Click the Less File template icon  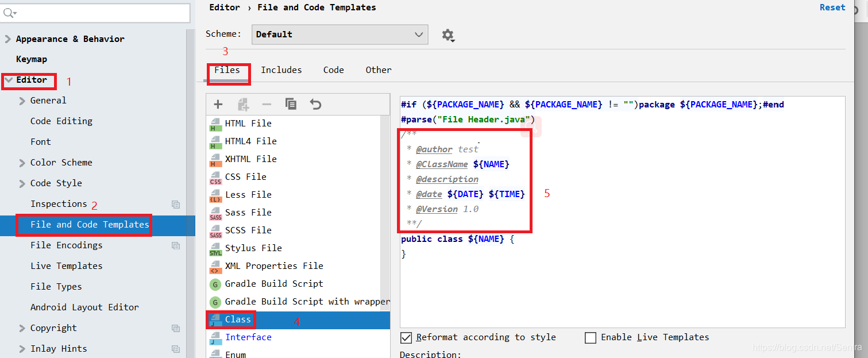[215, 195]
